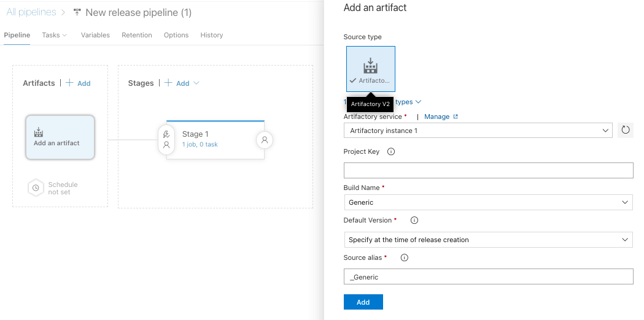Switch to the Variables tab

95,35
